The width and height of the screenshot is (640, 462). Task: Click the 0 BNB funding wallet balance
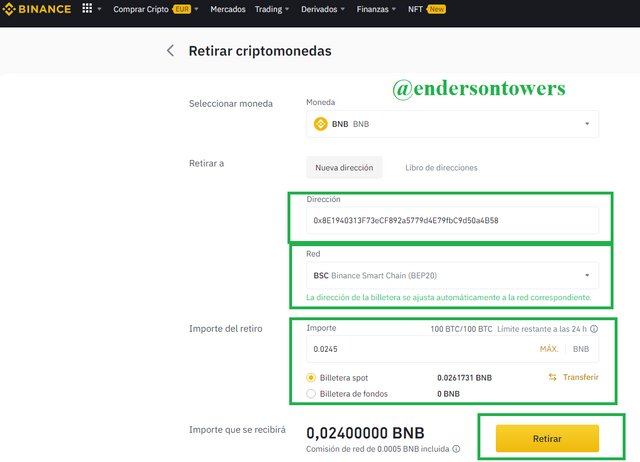448,394
